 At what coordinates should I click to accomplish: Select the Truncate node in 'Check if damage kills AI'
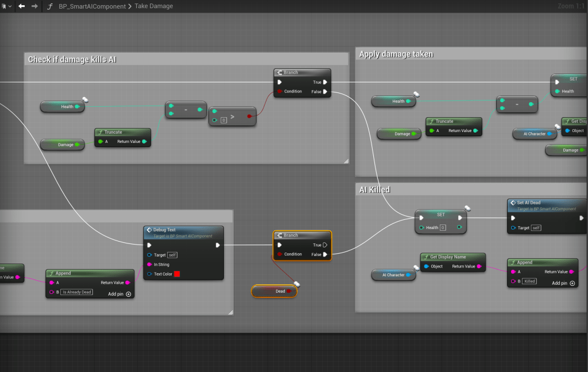click(x=123, y=137)
